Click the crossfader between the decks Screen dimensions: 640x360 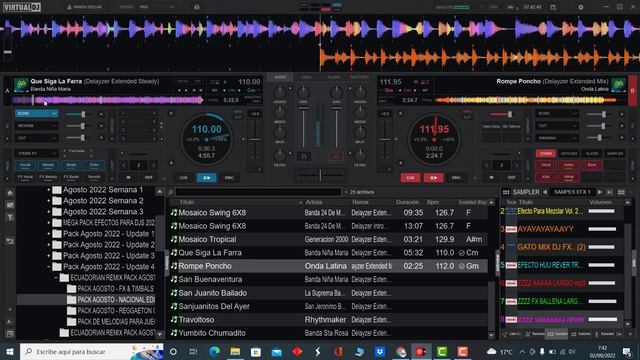tap(320, 175)
